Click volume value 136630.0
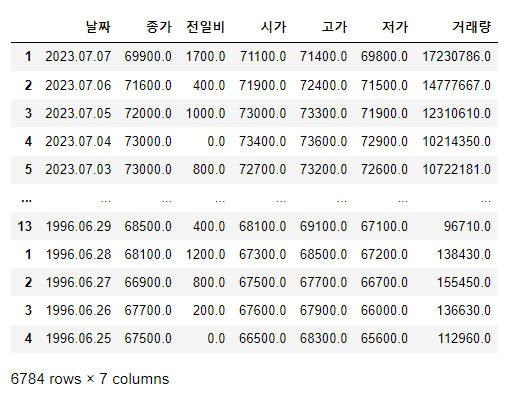This screenshot has width=527, height=395. (464, 310)
